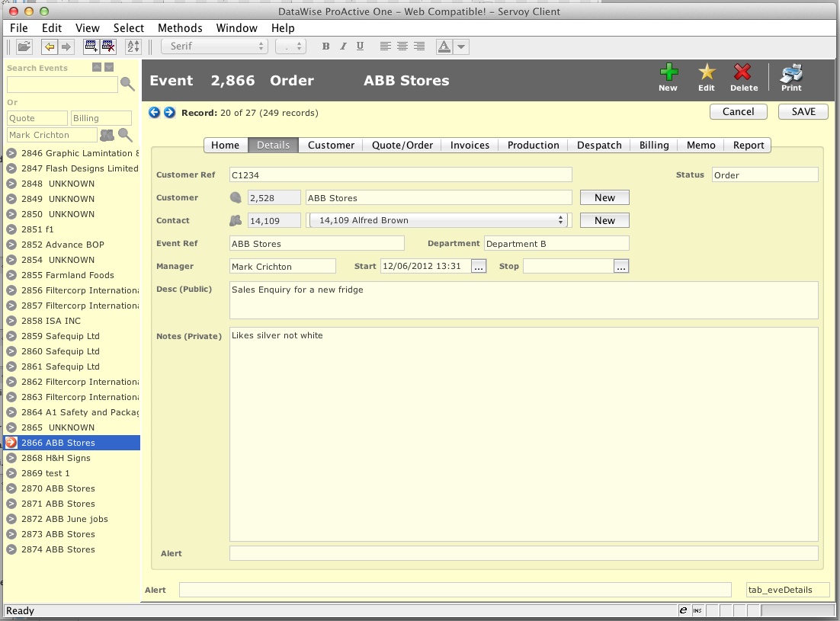Open the font color dropdown arrow
This screenshot has width=840, height=621.
[461, 46]
